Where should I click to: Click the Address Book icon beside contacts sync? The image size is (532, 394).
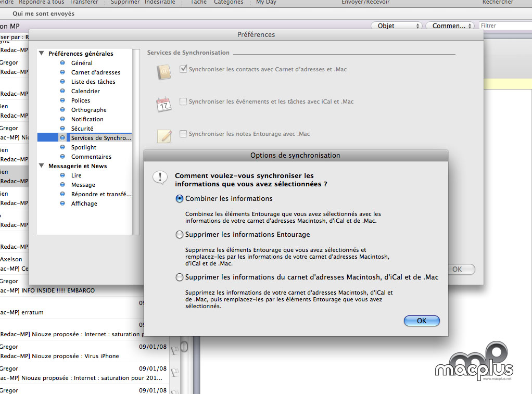(164, 72)
